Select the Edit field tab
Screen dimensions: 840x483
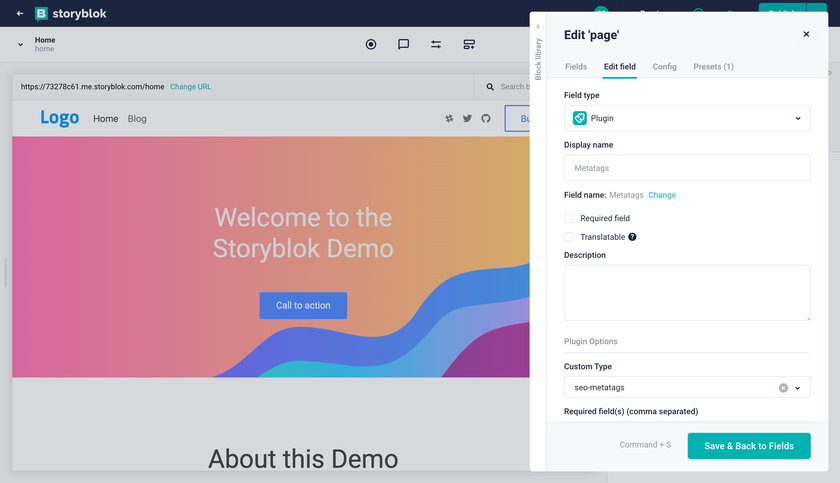coord(620,66)
